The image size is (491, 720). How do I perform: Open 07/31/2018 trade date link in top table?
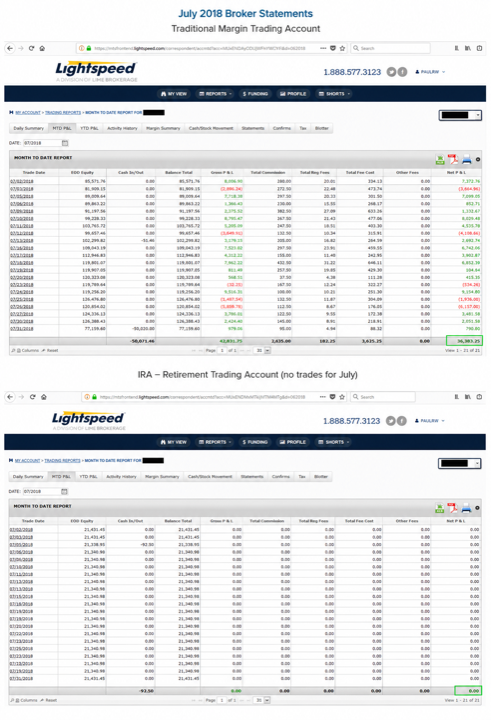[x=22, y=329]
